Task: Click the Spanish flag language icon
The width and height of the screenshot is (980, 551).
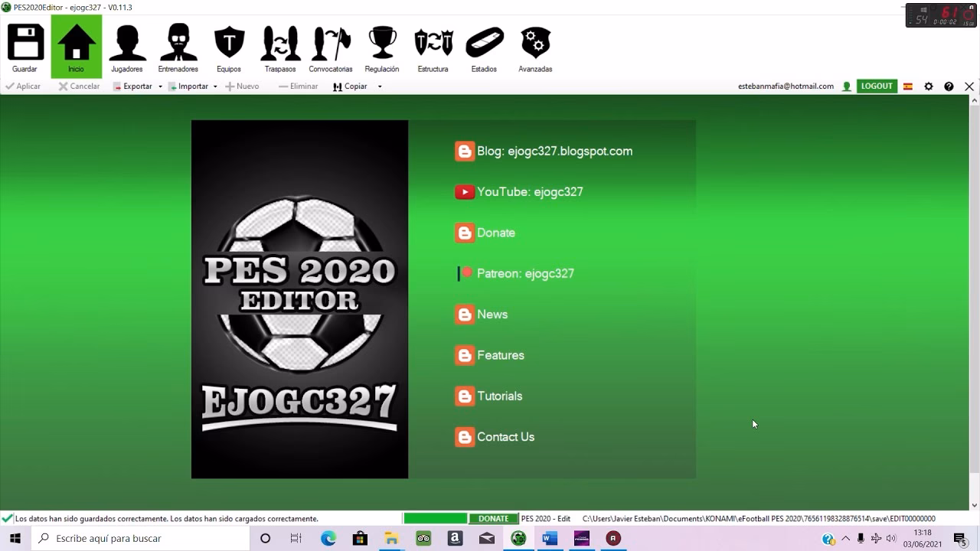Action: pyautogui.click(x=908, y=86)
